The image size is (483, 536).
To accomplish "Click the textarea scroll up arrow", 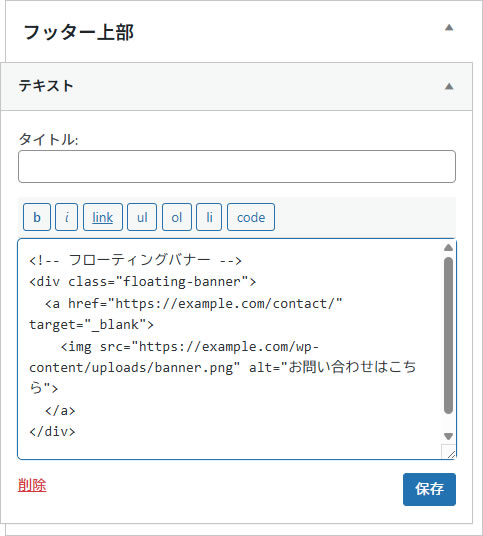I will coord(448,247).
